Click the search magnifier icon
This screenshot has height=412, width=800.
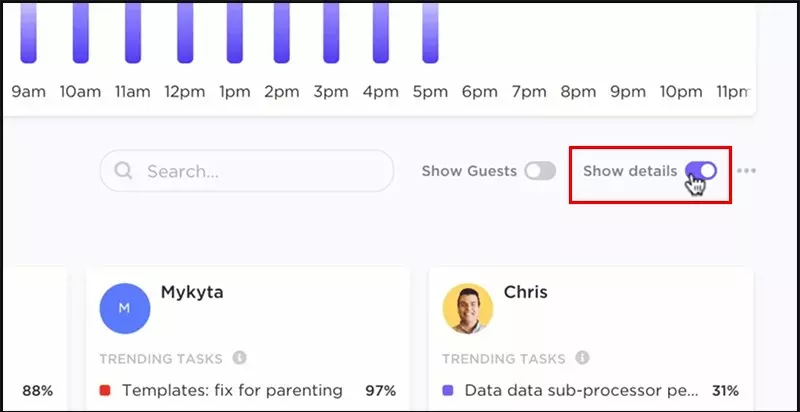coord(123,170)
